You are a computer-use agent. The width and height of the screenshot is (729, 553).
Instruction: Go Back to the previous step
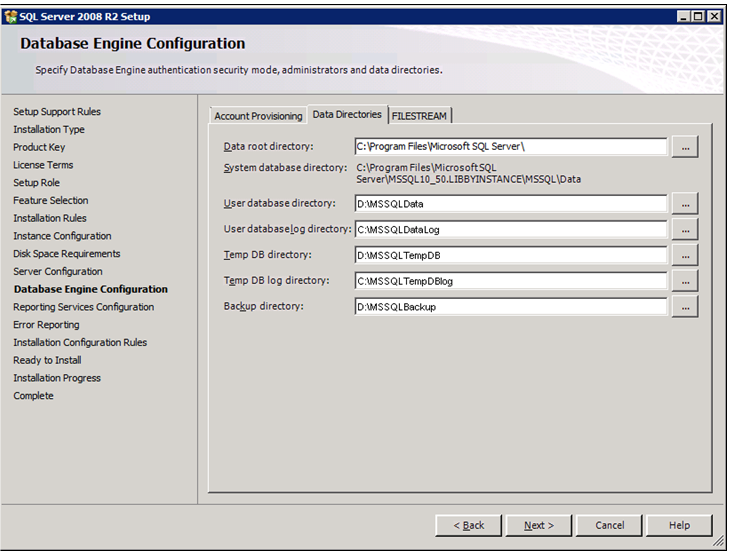(x=468, y=525)
